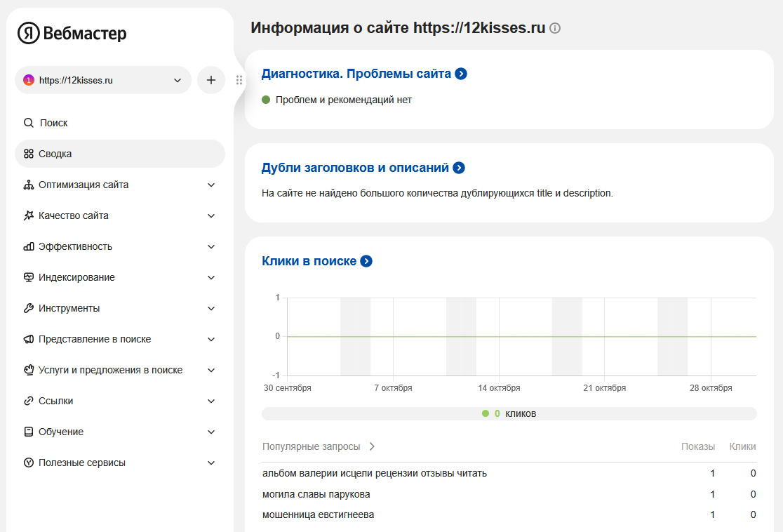Click the Клики column header
The height and width of the screenshot is (532, 783).
coord(742,446)
